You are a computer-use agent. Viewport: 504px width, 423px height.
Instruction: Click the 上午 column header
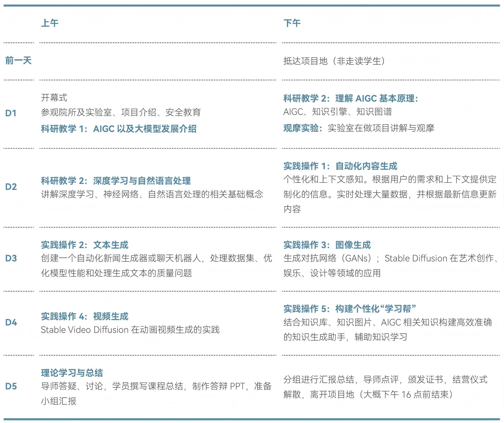tap(50, 23)
